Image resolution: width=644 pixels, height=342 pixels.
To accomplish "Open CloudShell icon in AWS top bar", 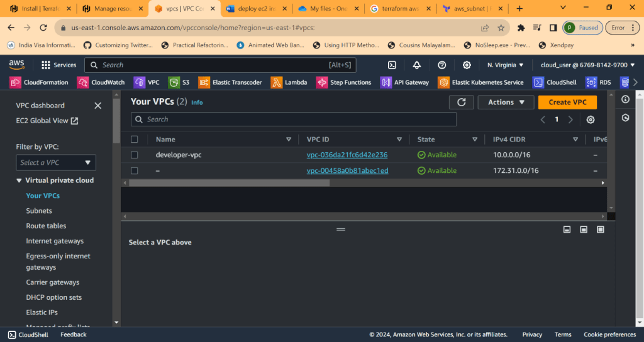I will coord(392,65).
